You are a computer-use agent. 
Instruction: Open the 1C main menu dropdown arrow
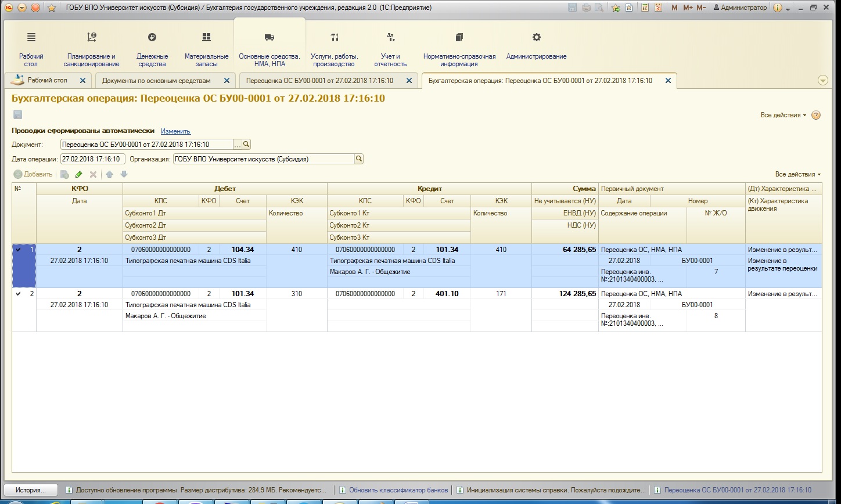pos(22,8)
